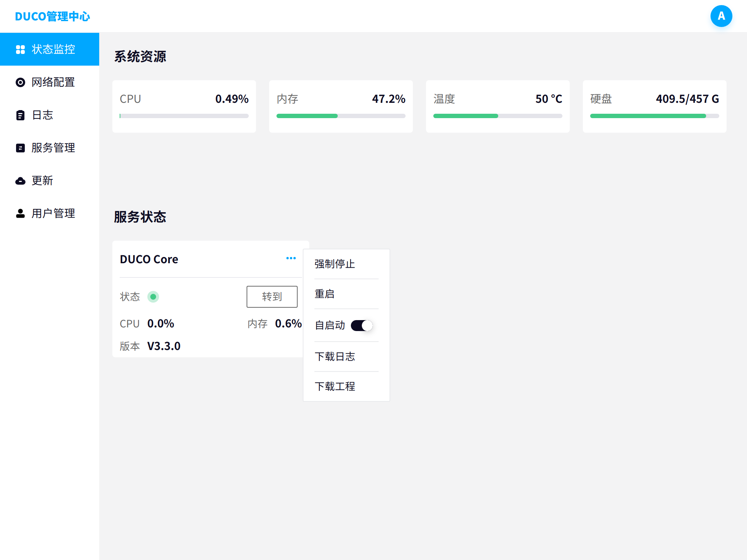Click the CPU resource card

pos(184,106)
